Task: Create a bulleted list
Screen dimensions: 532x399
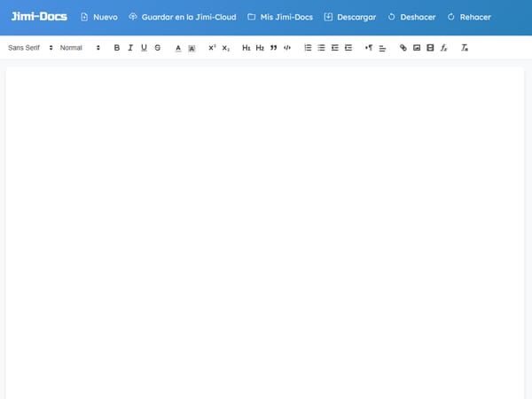Action: [x=321, y=48]
